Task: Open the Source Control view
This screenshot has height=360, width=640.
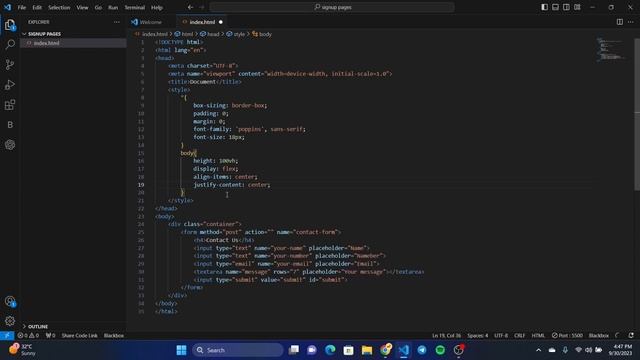Action: [10, 64]
